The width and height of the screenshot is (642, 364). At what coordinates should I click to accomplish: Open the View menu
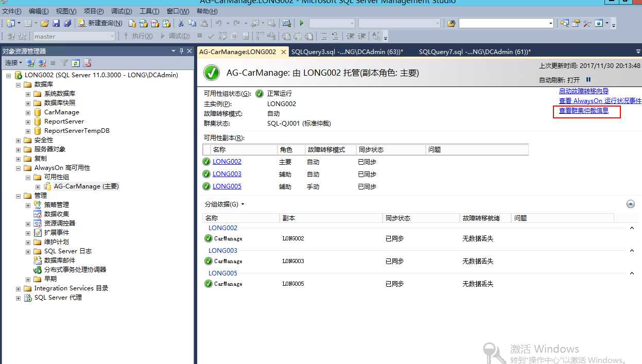pos(66,11)
